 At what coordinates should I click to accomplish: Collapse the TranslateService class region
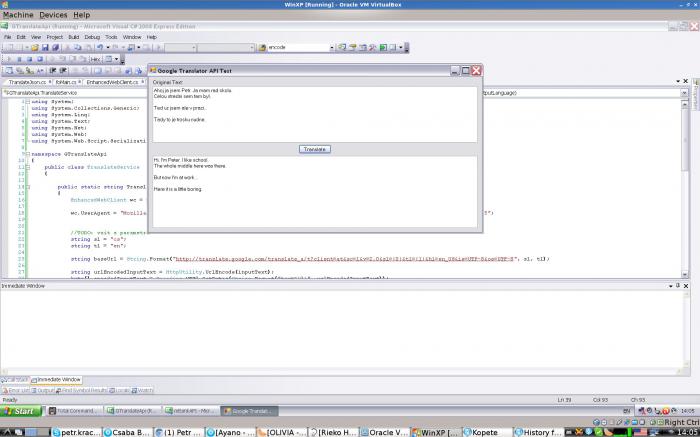[x=28, y=167]
